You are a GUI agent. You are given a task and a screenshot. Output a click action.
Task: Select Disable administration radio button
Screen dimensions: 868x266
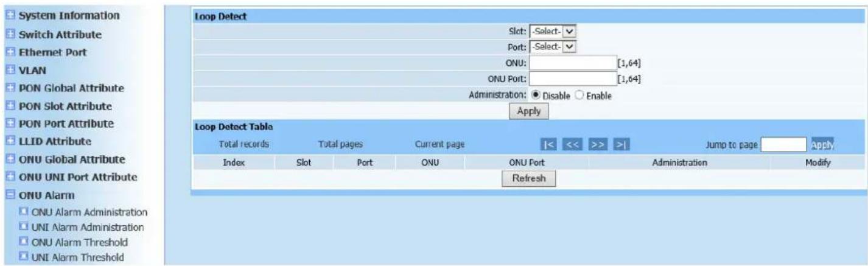(x=536, y=96)
